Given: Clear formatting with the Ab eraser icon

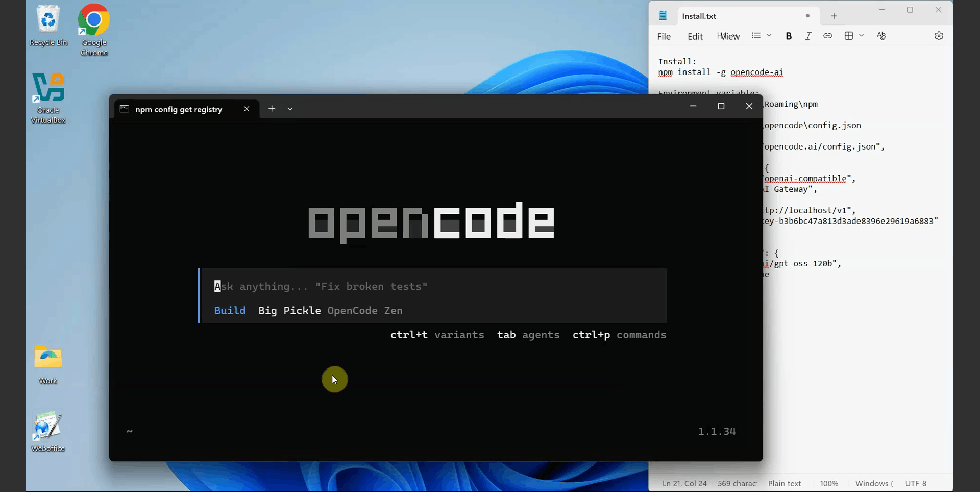Looking at the screenshot, I should point(881,36).
